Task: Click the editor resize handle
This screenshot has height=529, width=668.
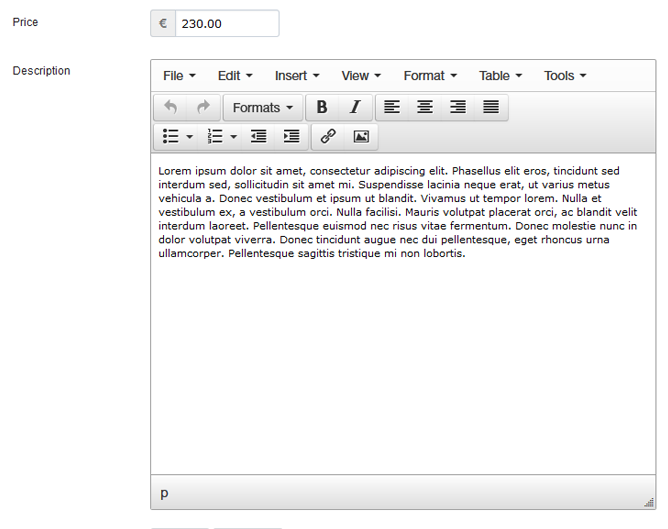Action: click(649, 503)
